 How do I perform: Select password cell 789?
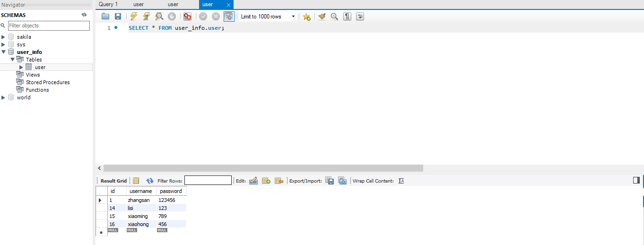click(x=171, y=216)
